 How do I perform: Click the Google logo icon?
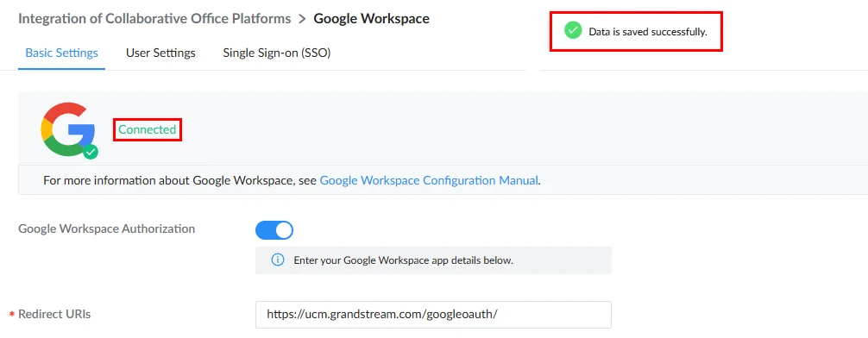tap(67, 128)
